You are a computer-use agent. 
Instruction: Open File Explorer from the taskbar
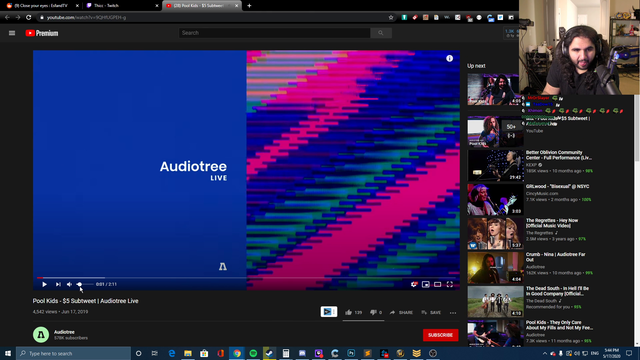tap(188, 353)
